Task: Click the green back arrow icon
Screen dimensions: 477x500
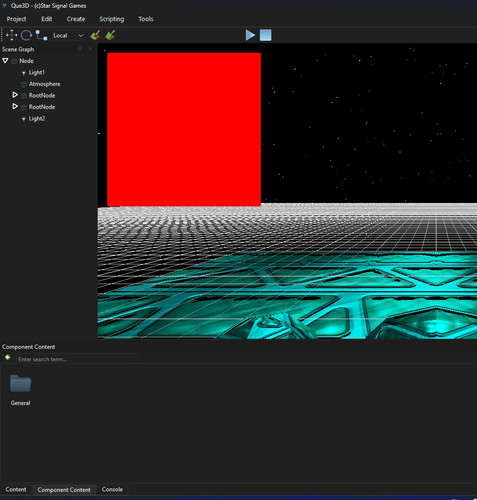Action: [x=8, y=358]
